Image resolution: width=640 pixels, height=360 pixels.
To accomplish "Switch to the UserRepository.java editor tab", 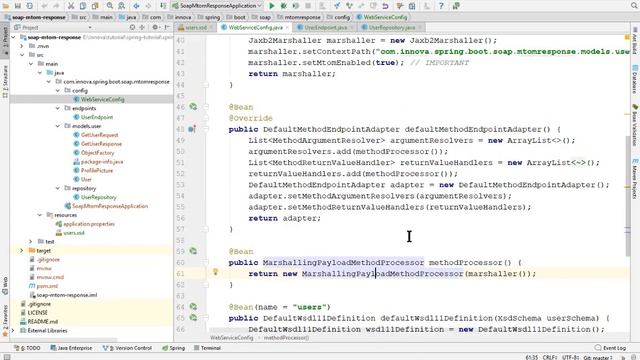I will pyautogui.click(x=391, y=27).
